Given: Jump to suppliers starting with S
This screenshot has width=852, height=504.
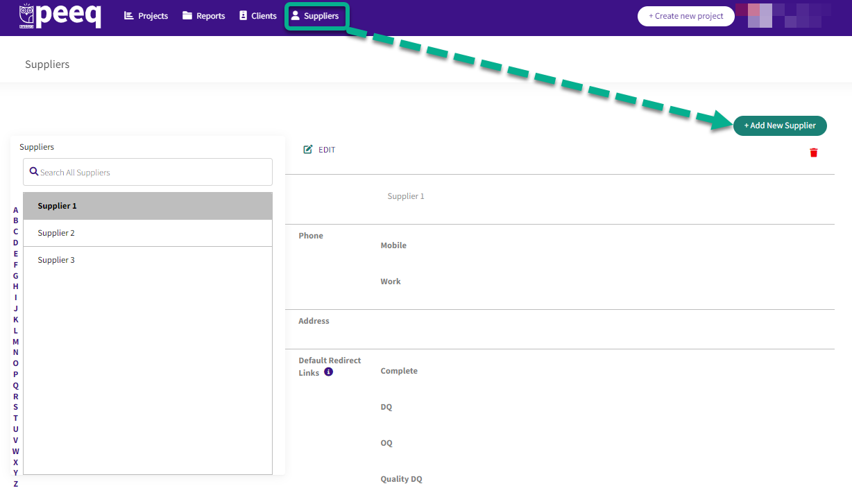Looking at the screenshot, I should (15, 407).
